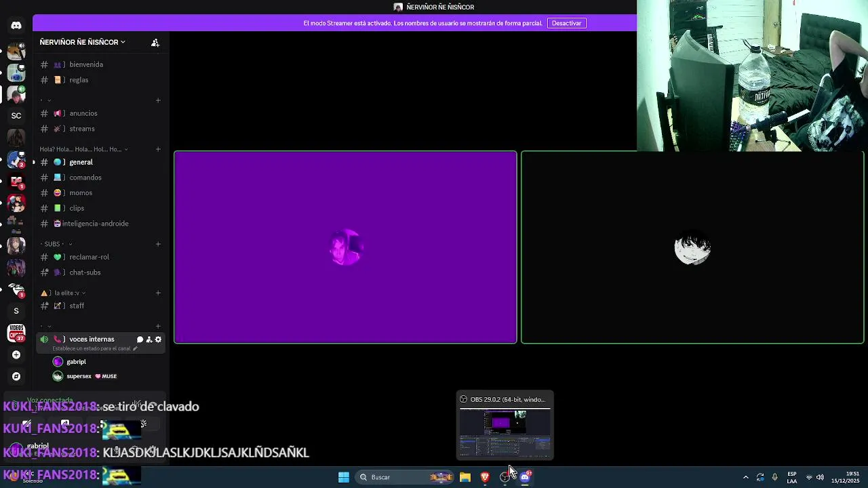Edit voces internas channel settings gear
Screen dimensions: 868x488
(158, 340)
